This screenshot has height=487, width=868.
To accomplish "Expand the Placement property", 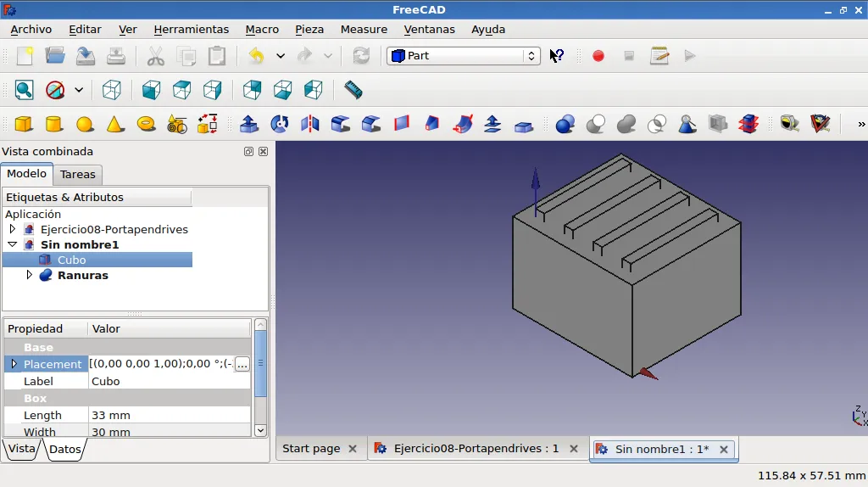I will [14, 364].
